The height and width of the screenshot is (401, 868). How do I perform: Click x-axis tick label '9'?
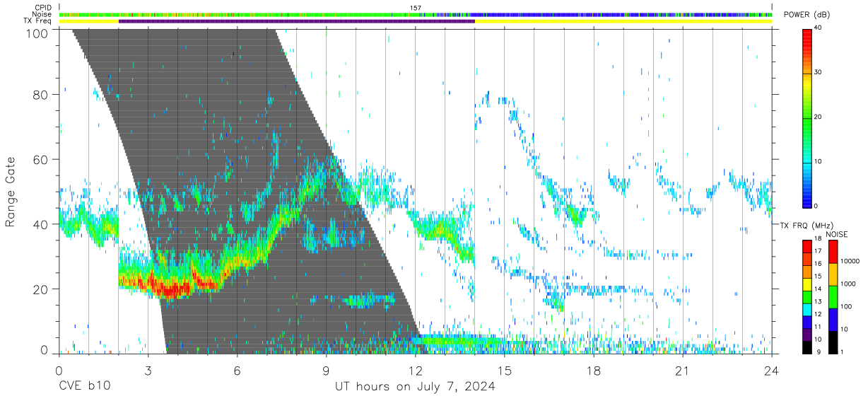point(326,370)
